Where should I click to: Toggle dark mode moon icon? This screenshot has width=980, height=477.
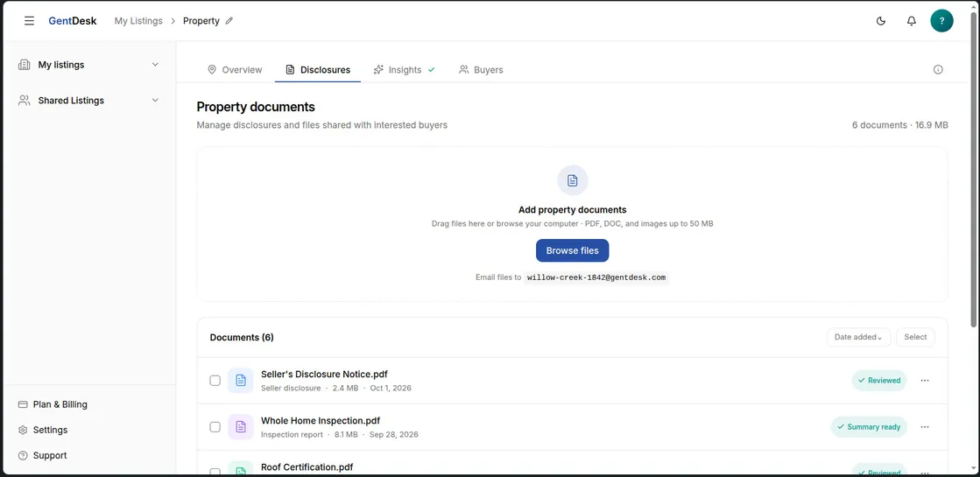point(881,21)
